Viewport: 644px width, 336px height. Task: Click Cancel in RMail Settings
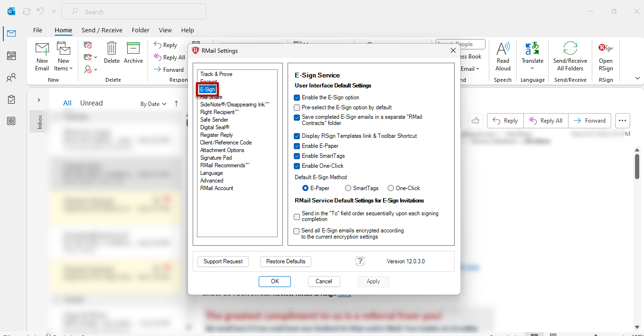[324, 281]
